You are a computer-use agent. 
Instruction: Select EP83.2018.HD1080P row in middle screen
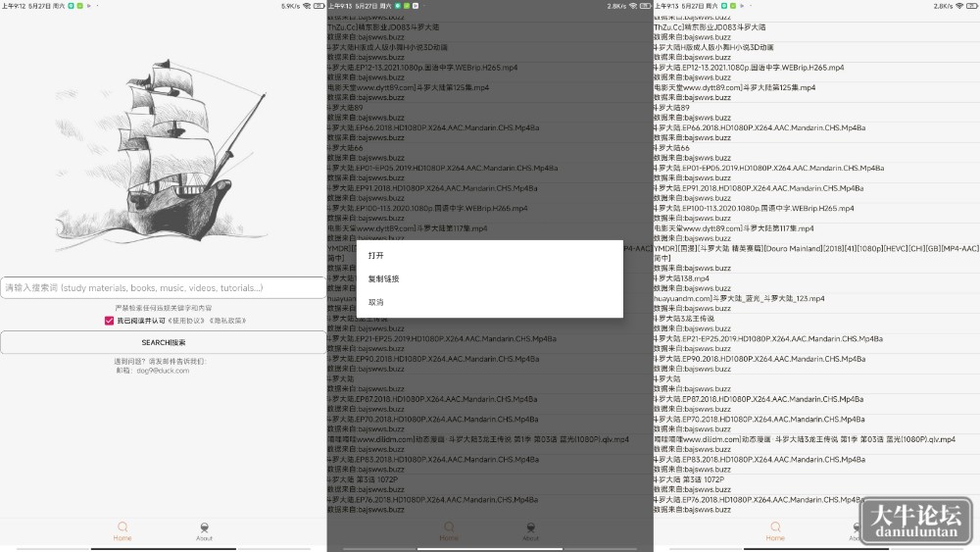[490, 464]
